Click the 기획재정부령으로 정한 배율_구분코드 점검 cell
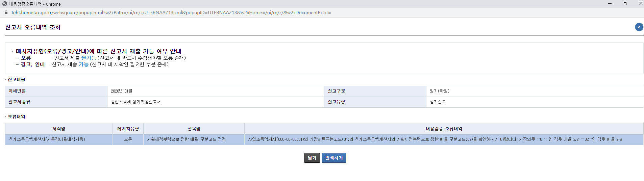This screenshot has height=181, width=644. (194, 139)
